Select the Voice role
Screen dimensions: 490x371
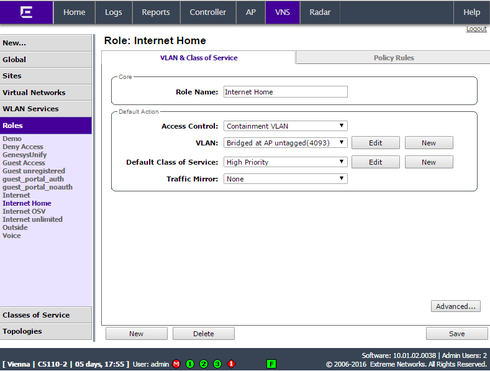[x=12, y=235]
